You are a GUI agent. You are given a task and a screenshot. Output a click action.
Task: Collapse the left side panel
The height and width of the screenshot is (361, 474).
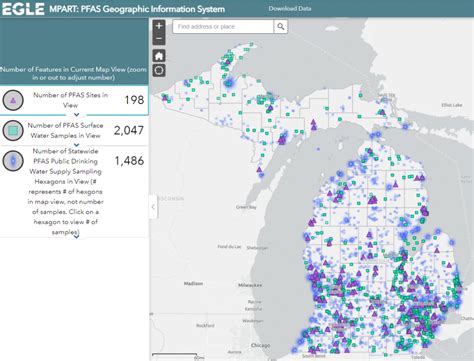pyautogui.click(x=153, y=207)
